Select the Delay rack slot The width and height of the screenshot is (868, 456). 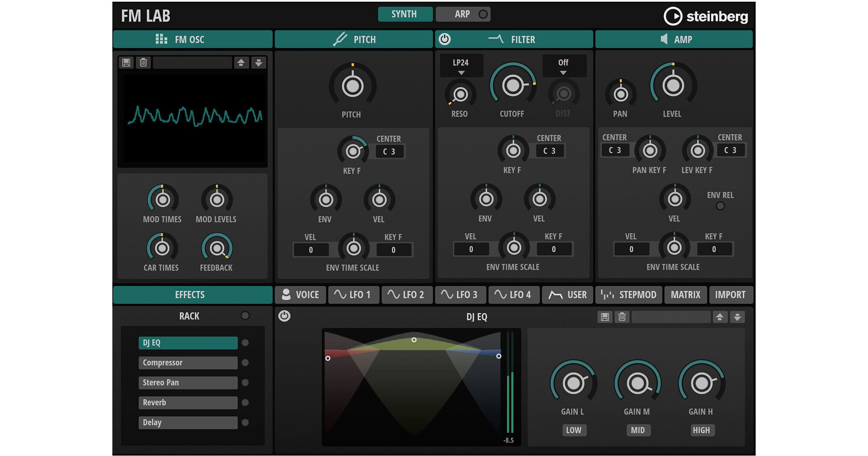(188, 423)
